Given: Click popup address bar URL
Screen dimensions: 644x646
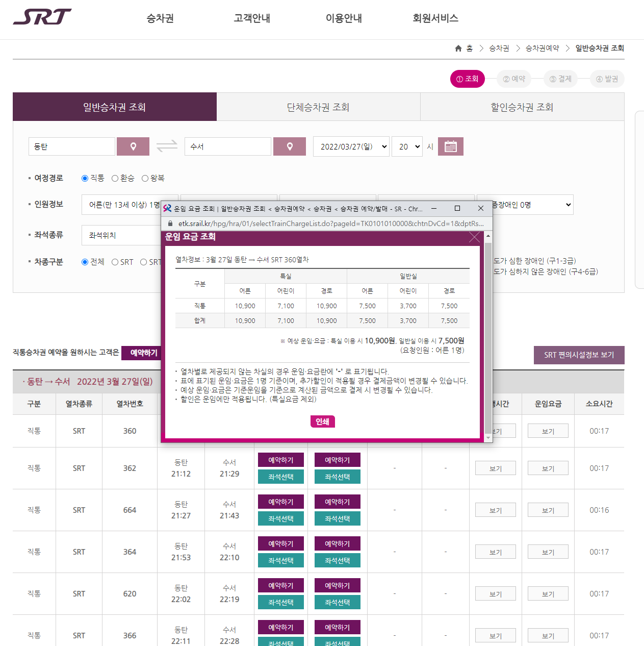Looking at the screenshot, I should (331, 223).
